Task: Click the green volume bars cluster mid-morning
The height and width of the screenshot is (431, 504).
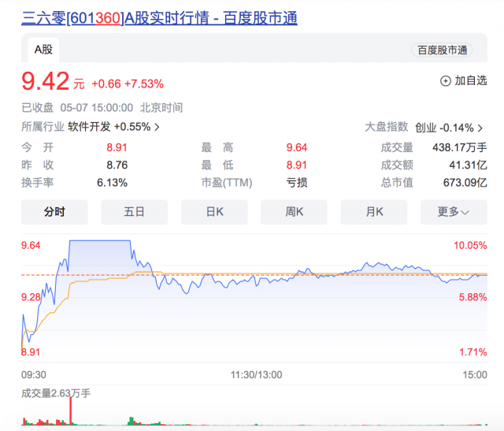Action: [132, 421]
